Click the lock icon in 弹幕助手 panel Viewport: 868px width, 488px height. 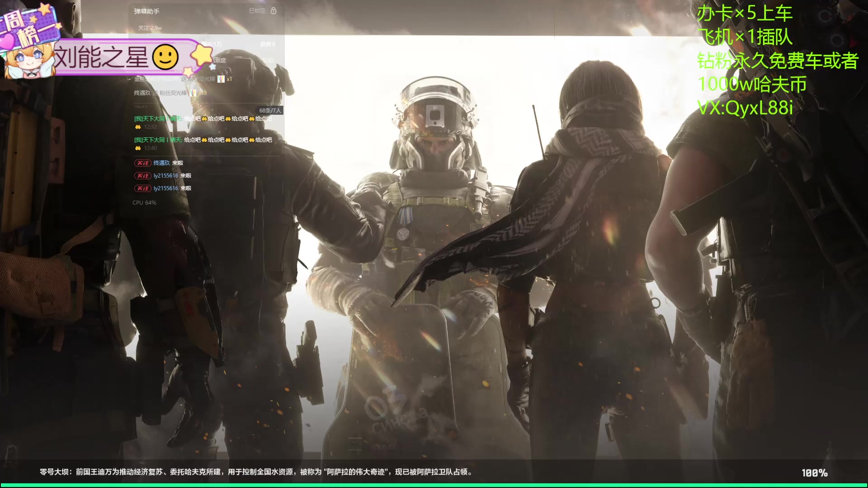(x=274, y=10)
